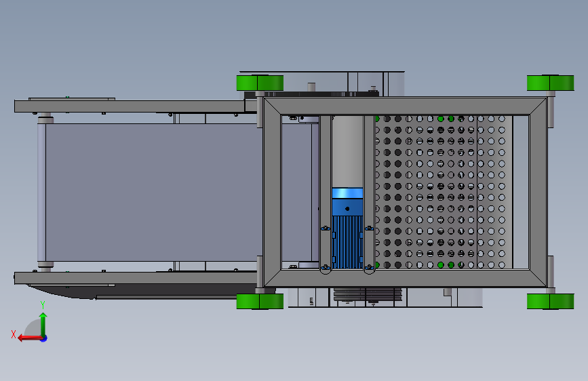
Task: Pick the green foot at the upper right corner
Action: (550, 83)
